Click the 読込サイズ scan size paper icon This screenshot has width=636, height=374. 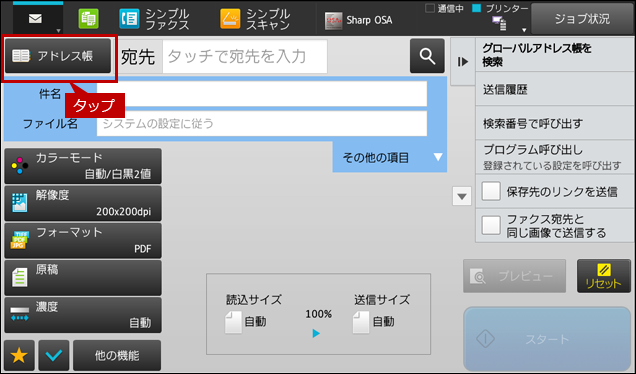coord(233,322)
